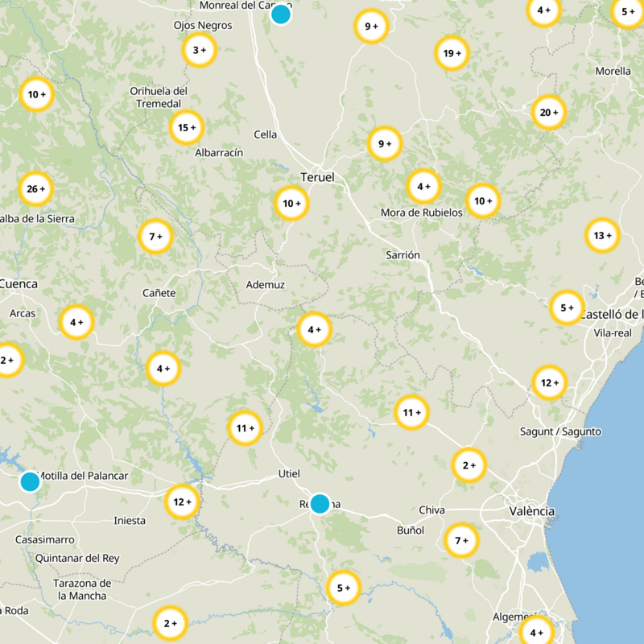Select the Vila-real label
Screen dimensions: 644x644
point(613,333)
